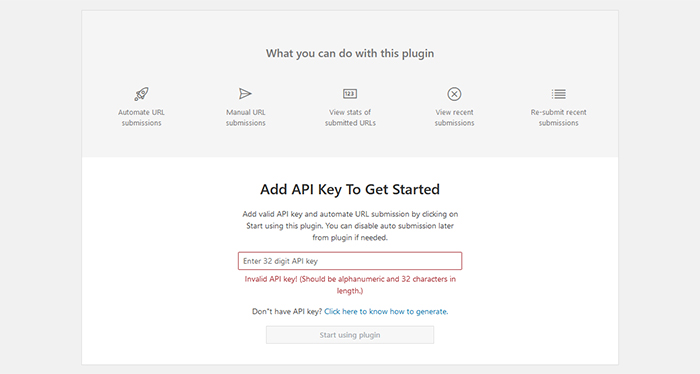Open the 'Click here to know how to generate' link
The width and height of the screenshot is (700, 374).
click(x=386, y=312)
